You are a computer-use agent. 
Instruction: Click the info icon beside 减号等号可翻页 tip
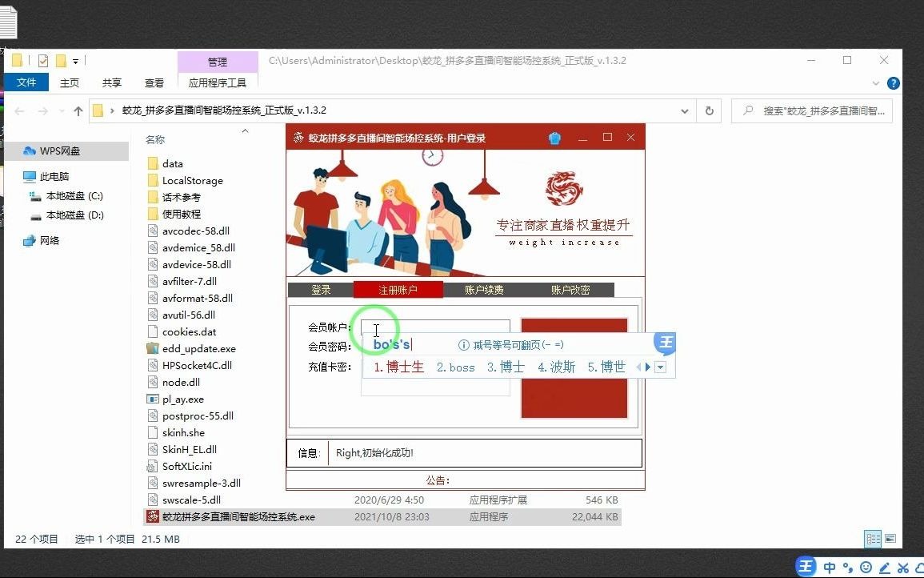[465, 344]
